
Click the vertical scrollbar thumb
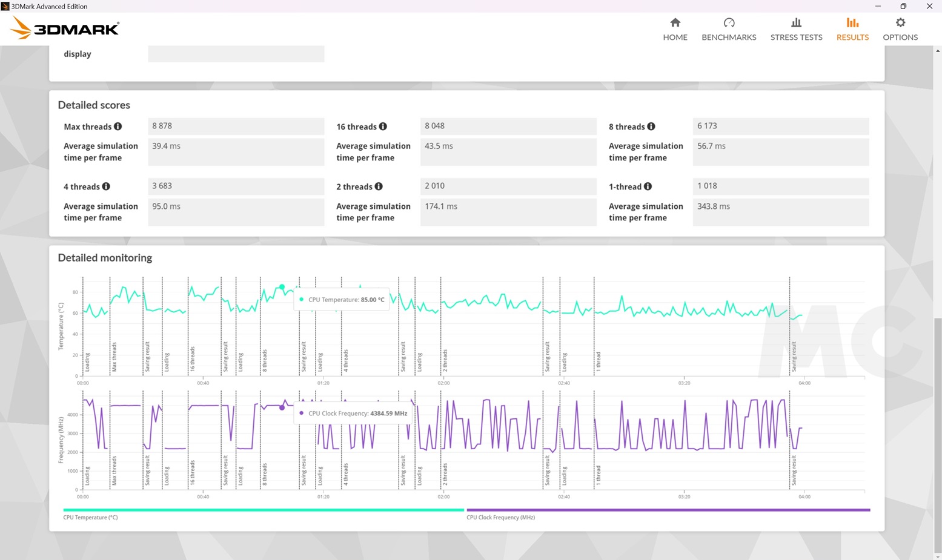point(938,436)
